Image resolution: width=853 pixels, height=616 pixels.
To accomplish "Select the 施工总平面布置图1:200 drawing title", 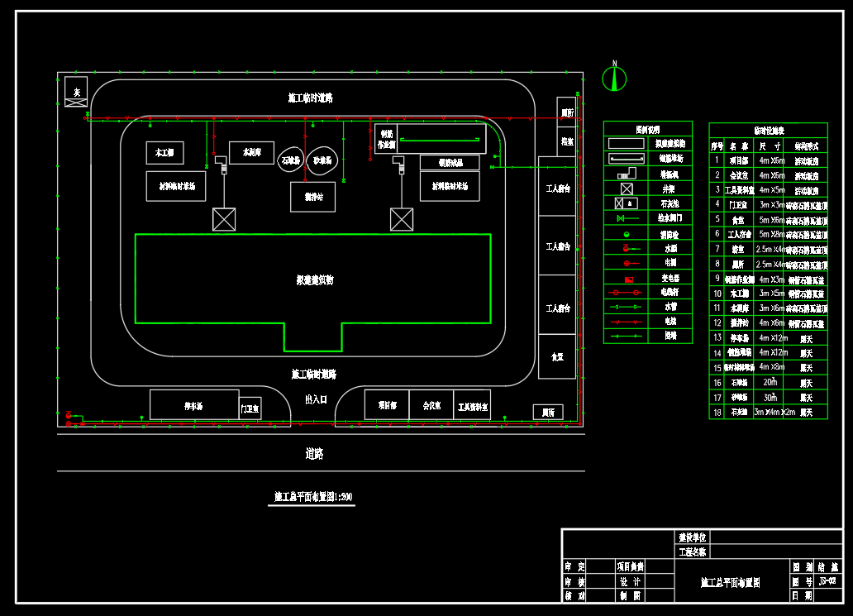I will tap(313, 497).
